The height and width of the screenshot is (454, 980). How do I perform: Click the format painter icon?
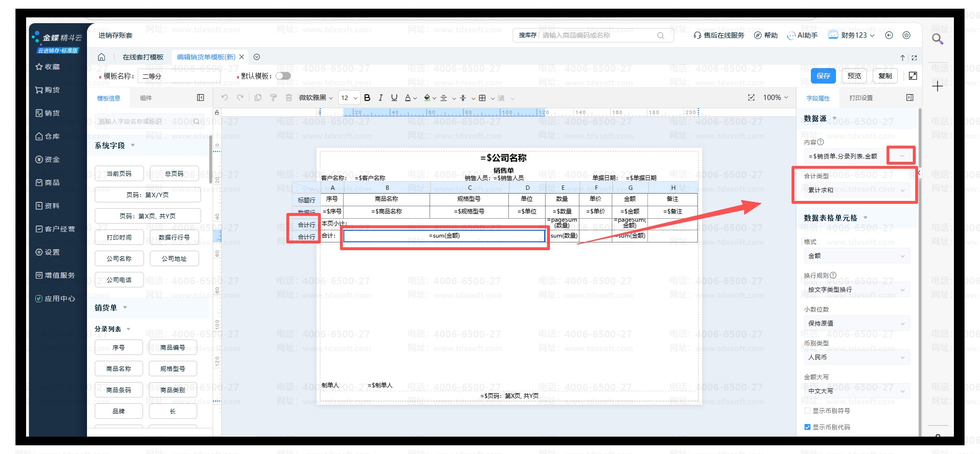[x=274, y=98]
